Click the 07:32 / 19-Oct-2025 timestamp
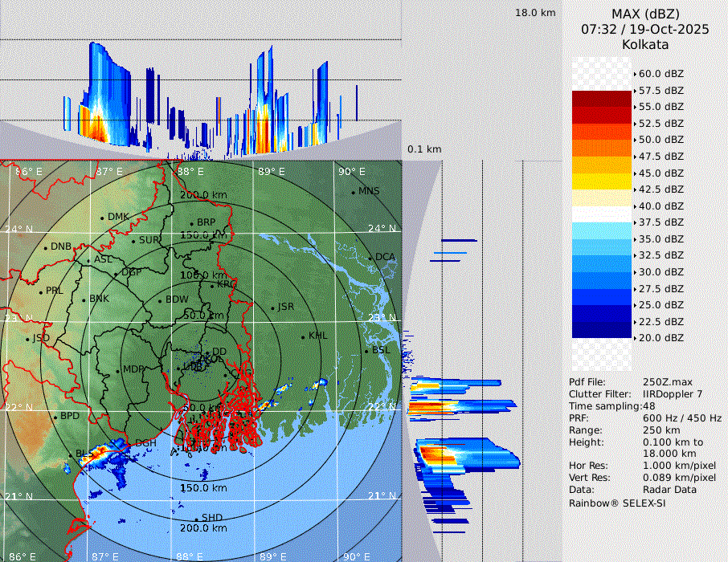 point(644,29)
